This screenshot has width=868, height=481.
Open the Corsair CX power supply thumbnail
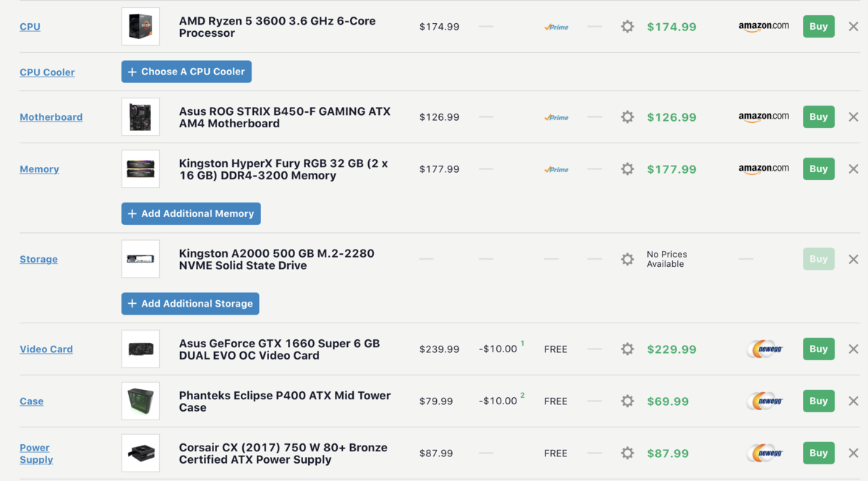pos(140,454)
